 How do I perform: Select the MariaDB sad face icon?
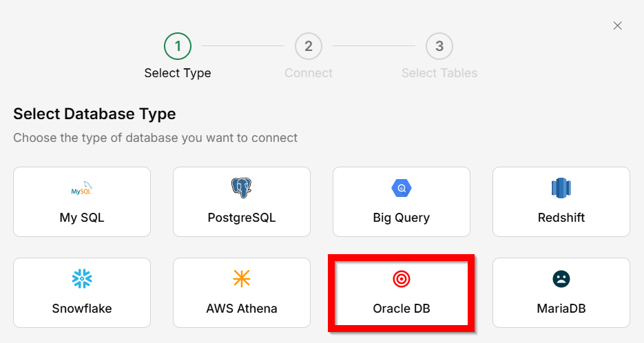(x=561, y=278)
